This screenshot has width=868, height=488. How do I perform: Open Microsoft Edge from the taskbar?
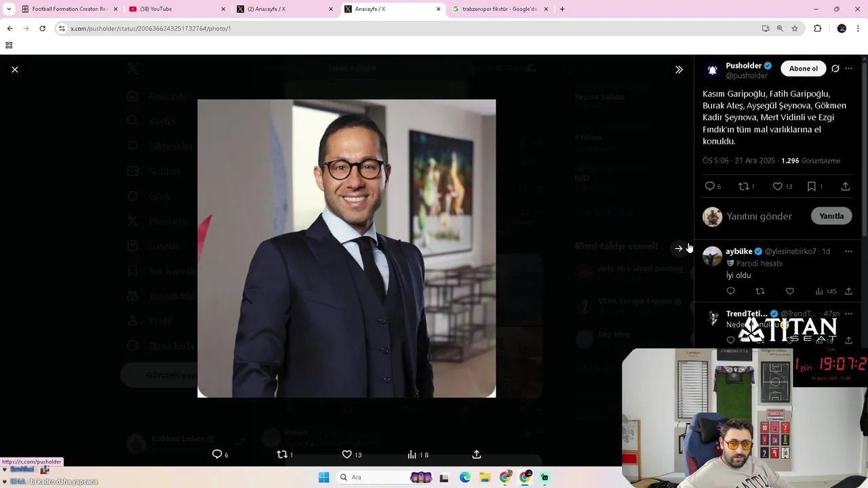pyautogui.click(x=465, y=477)
